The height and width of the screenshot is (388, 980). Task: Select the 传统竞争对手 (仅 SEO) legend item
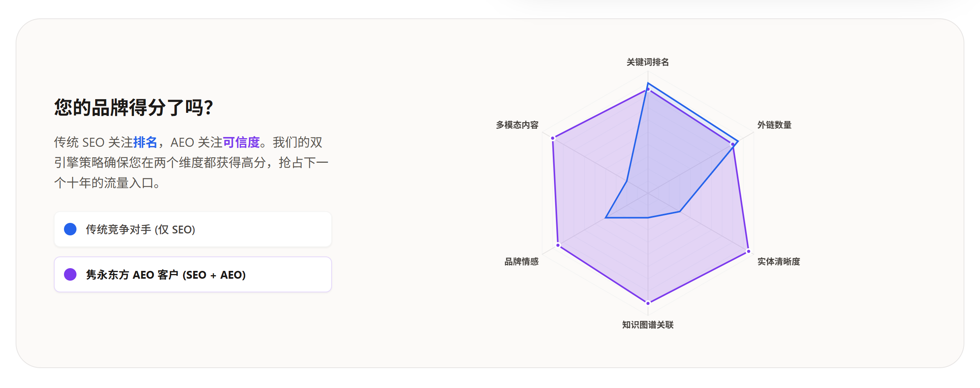[x=193, y=230]
